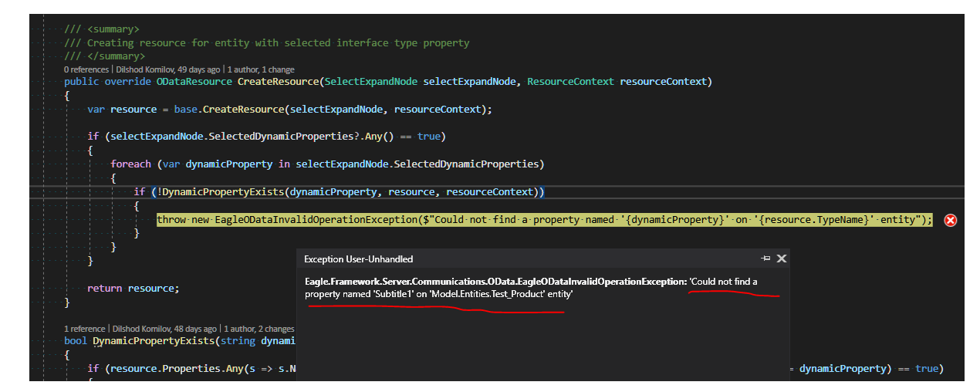Click EagleODataInvalidOperationException in the throw statement
Viewport: 980px width, 392px height.
[317, 220]
